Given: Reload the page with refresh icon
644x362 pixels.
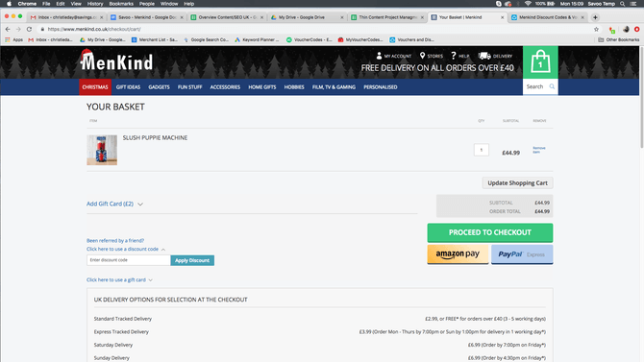Looking at the screenshot, I should pos(29,29).
